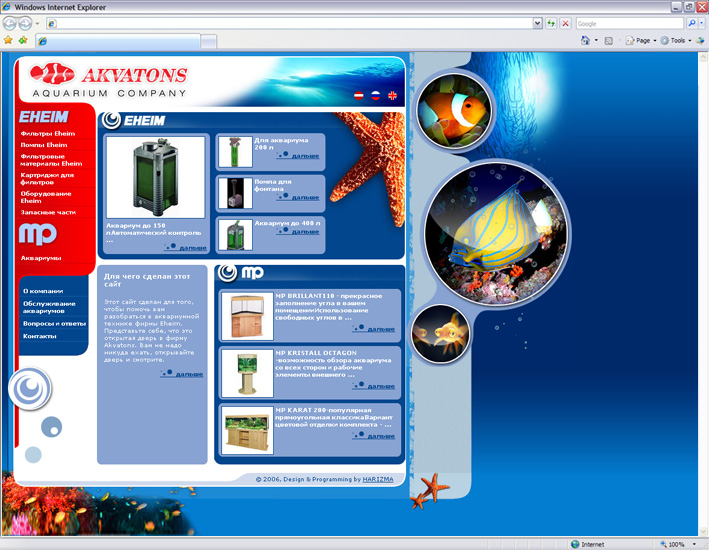Expand the address bar history dropdown
This screenshot has width=709, height=550.
[537, 23]
